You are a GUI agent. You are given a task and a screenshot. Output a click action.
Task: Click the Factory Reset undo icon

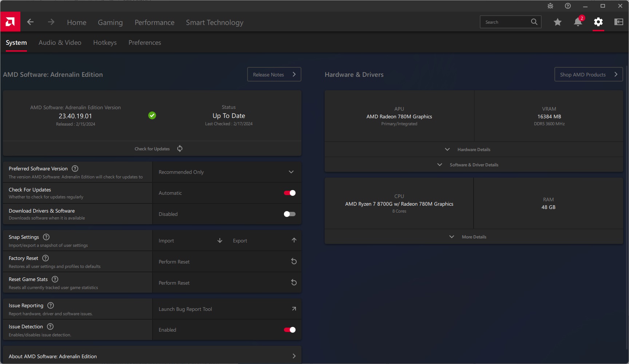pyautogui.click(x=294, y=261)
